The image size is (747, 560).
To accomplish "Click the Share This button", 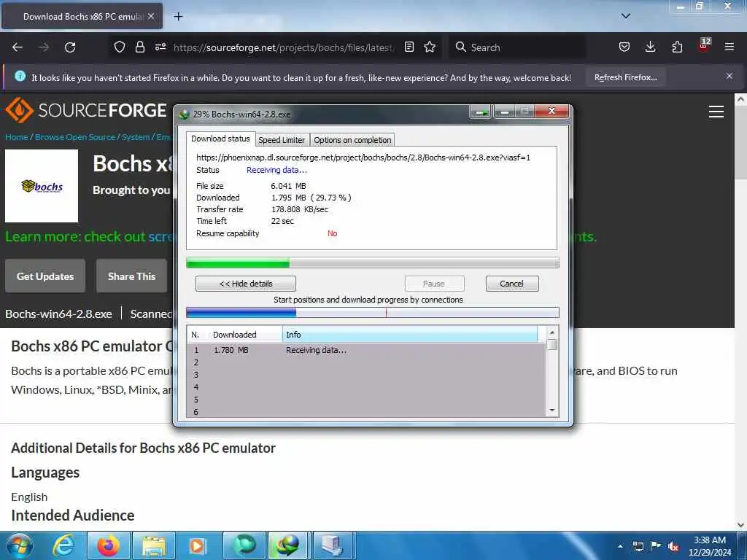I will click(131, 276).
